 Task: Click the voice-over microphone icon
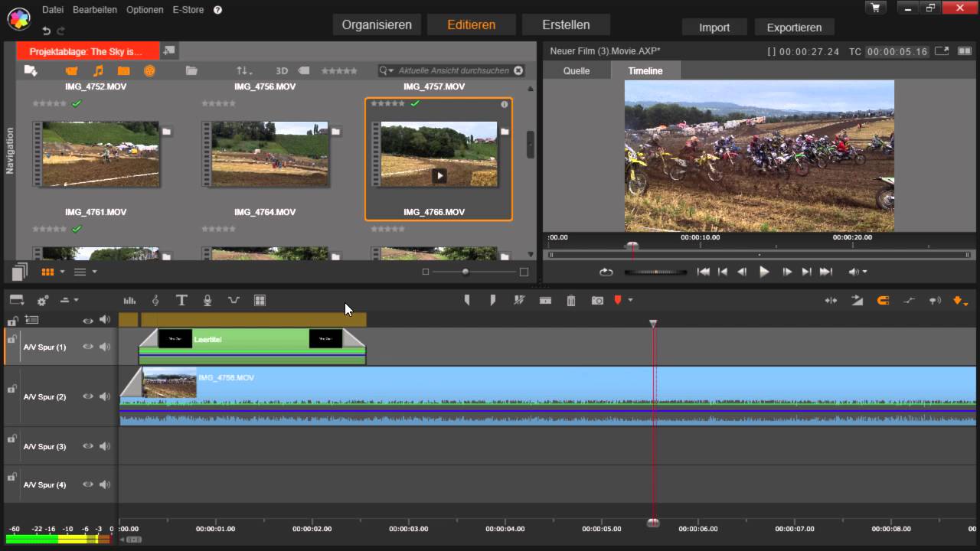207,301
